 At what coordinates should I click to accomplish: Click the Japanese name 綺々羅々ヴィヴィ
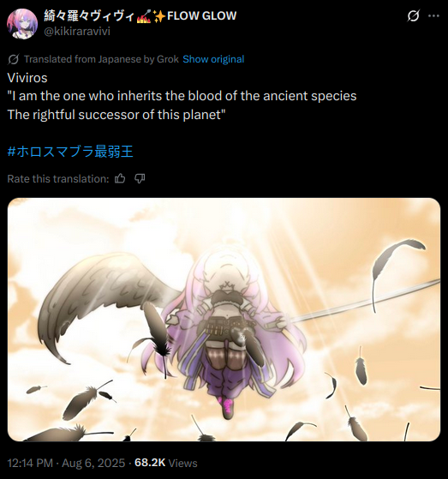[89, 16]
